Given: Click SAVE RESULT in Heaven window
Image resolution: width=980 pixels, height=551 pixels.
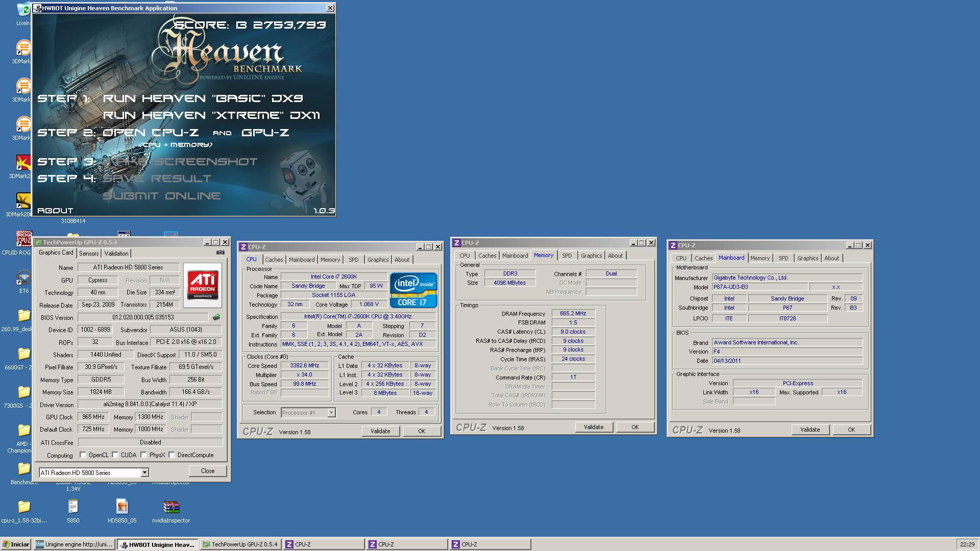Looking at the screenshot, I should click(x=157, y=179).
